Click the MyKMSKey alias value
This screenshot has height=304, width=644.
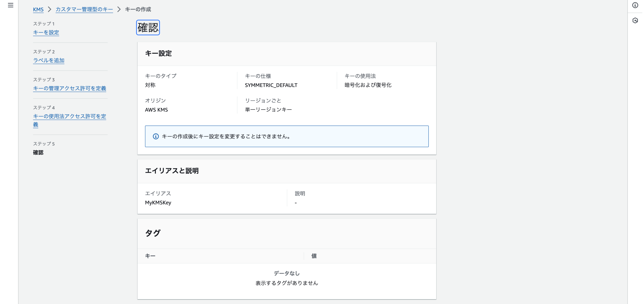point(158,203)
